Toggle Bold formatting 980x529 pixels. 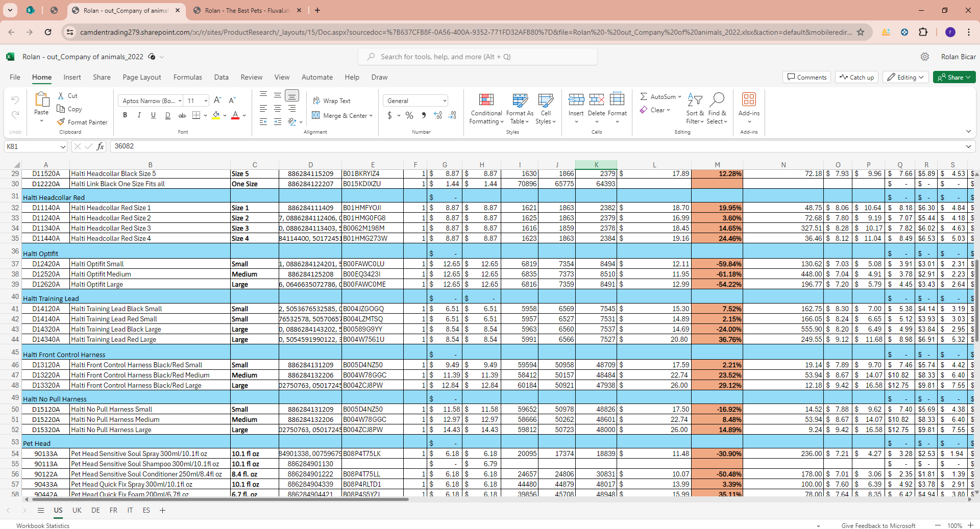tap(125, 116)
